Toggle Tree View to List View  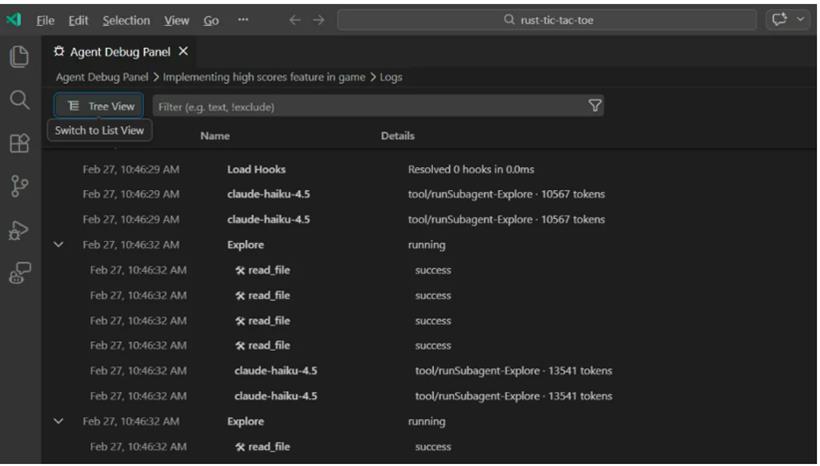[x=100, y=106]
